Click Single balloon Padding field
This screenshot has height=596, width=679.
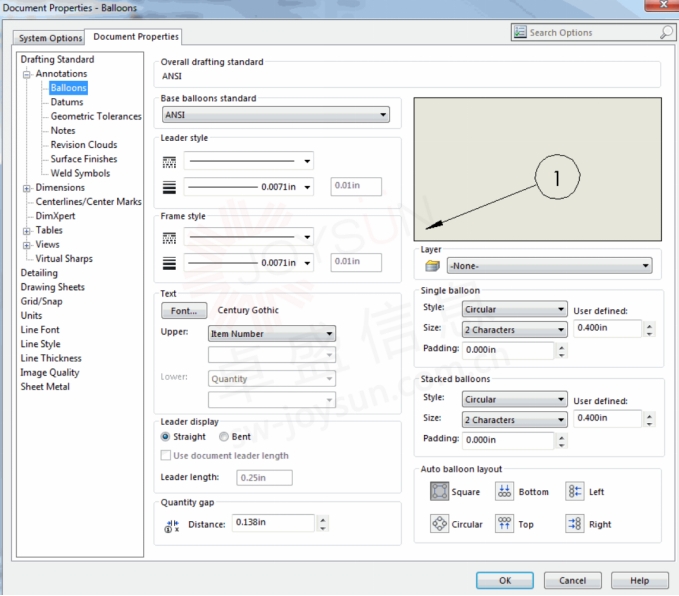click(508, 350)
